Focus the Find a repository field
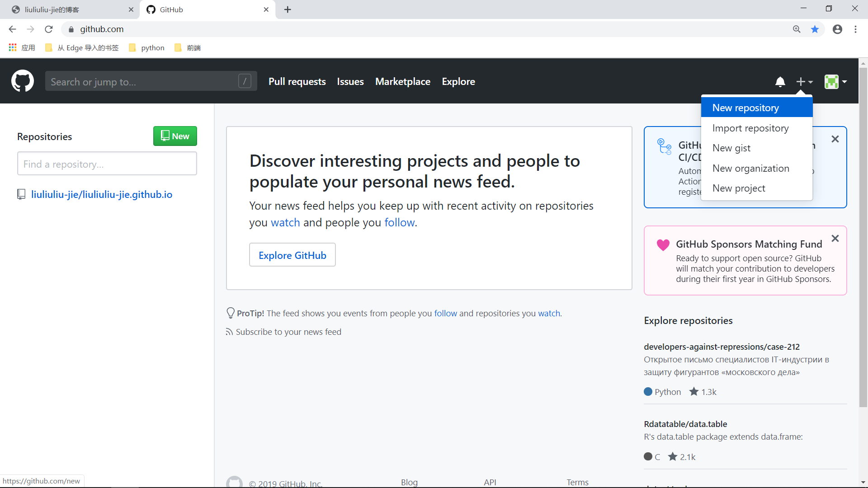Viewport: 868px width, 488px height. coord(107,164)
